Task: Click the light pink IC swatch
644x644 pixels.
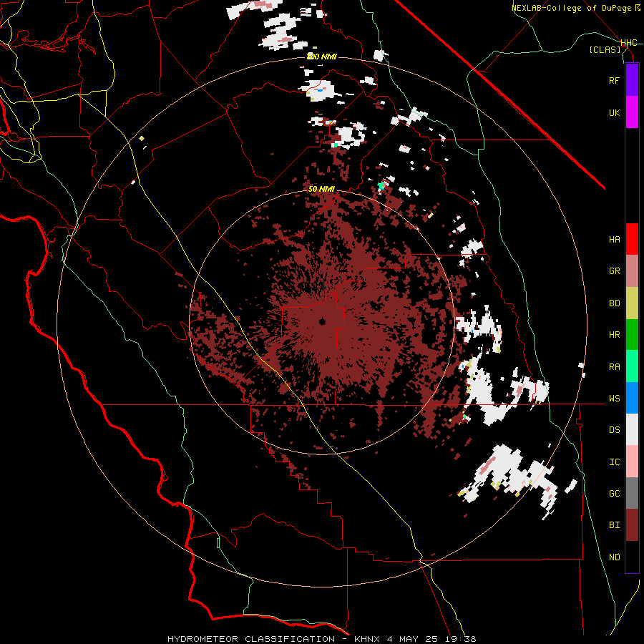Action: [632, 462]
